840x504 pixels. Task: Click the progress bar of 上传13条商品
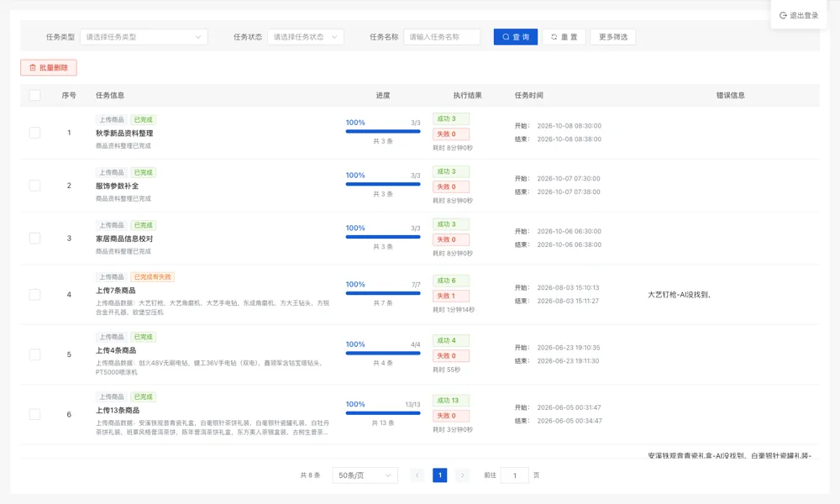(383, 413)
